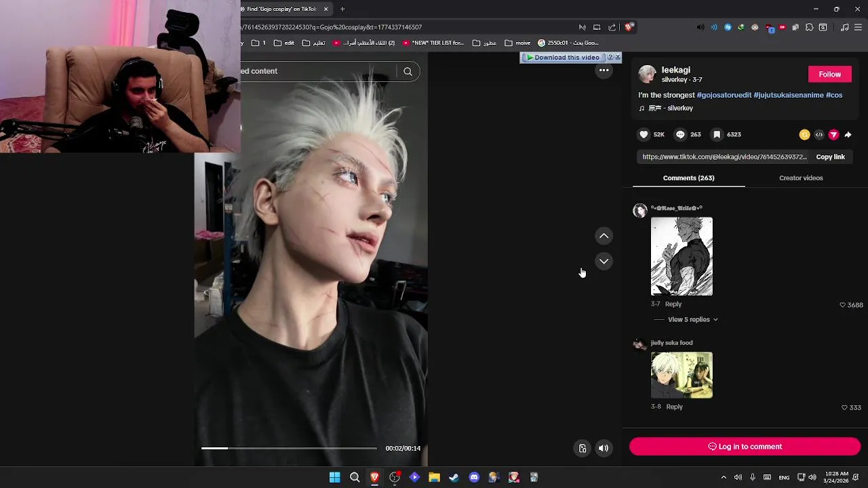Click the yellow coin share icon
Image resolution: width=868 pixels, height=488 pixels.
[804, 135]
